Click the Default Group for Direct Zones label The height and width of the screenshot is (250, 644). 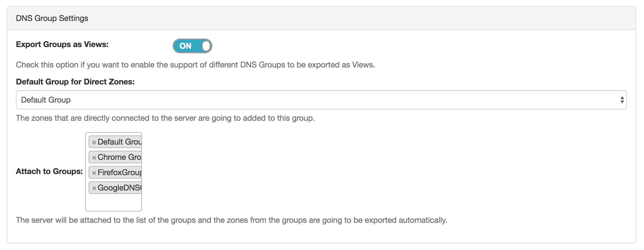tap(75, 82)
